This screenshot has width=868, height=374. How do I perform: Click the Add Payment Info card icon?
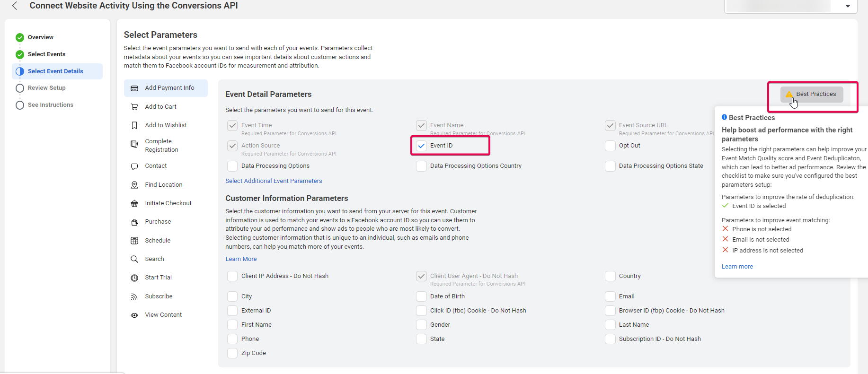tap(134, 88)
